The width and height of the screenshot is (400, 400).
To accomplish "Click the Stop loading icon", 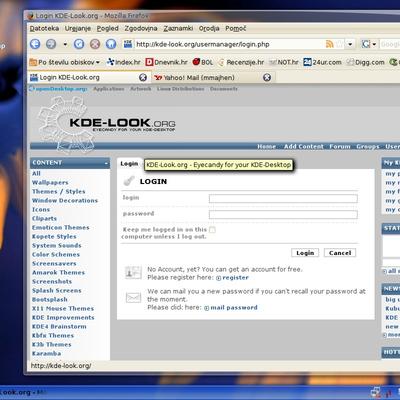I will click(95, 44).
